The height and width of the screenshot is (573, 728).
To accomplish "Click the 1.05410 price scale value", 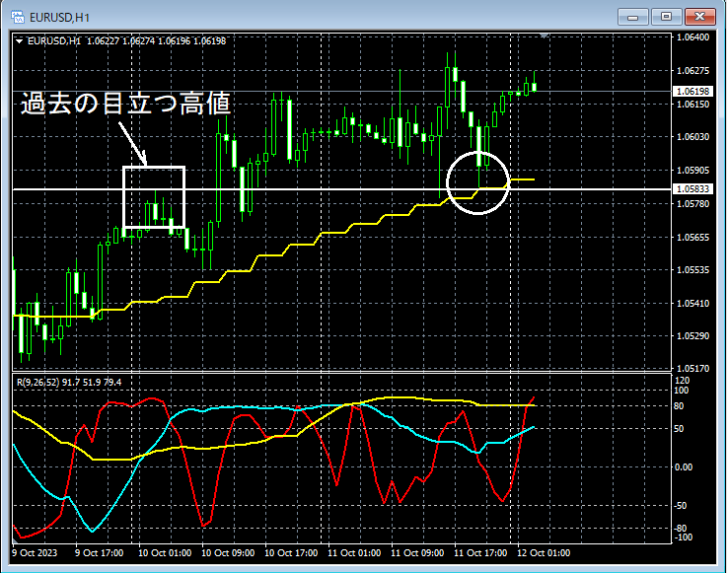I will (692, 304).
